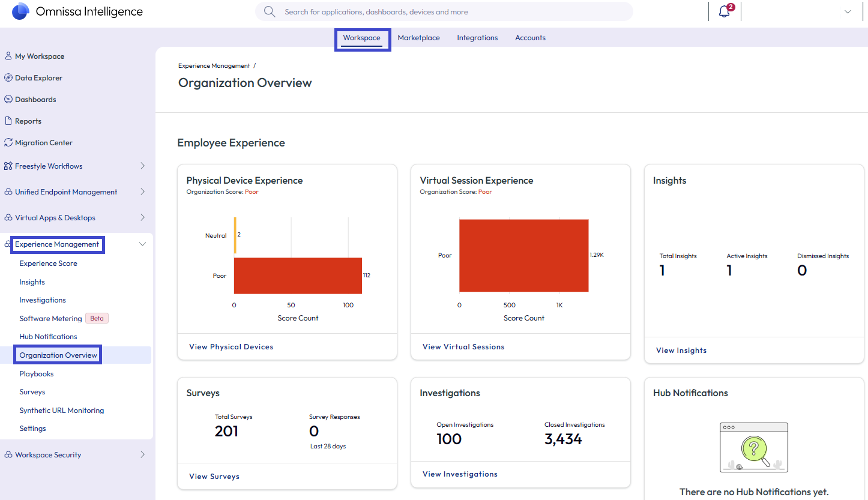This screenshot has height=500, width=868.
Task: Open Dashboards in the sidebar
Action: point(35,100)
